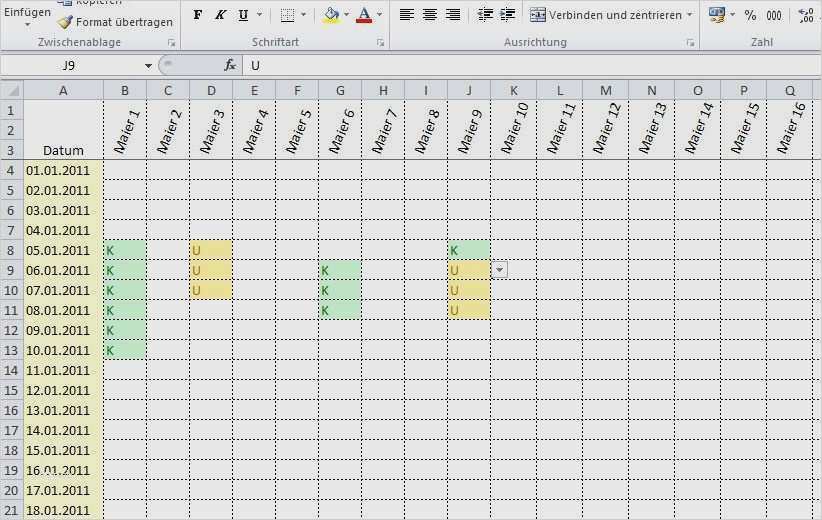Apply percent style

click(750, 15)
